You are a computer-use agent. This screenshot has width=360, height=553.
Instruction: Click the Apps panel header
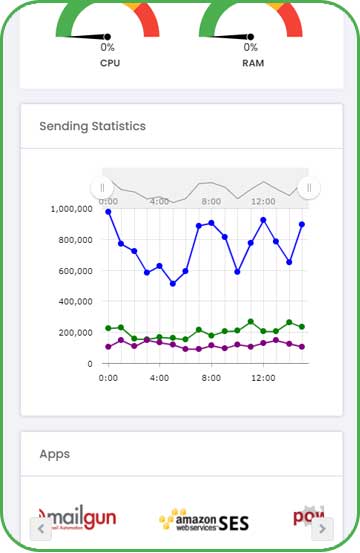pos(182,454)
